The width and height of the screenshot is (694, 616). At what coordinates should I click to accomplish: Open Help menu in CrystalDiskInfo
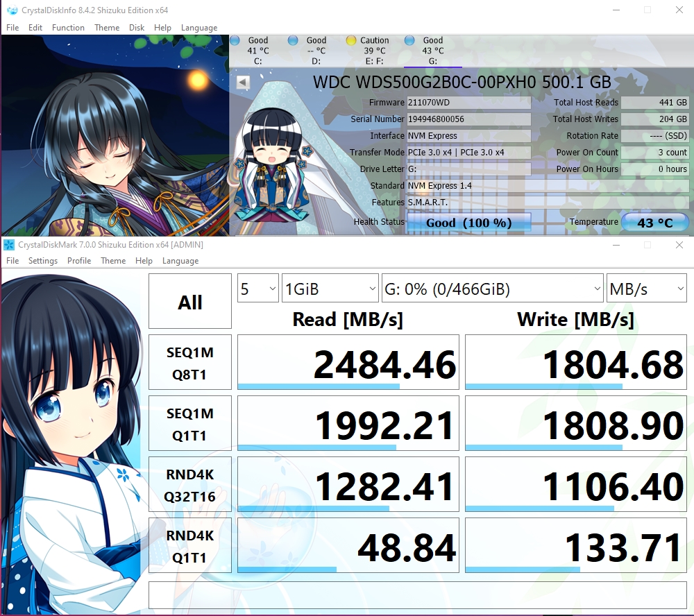[162, 28]
